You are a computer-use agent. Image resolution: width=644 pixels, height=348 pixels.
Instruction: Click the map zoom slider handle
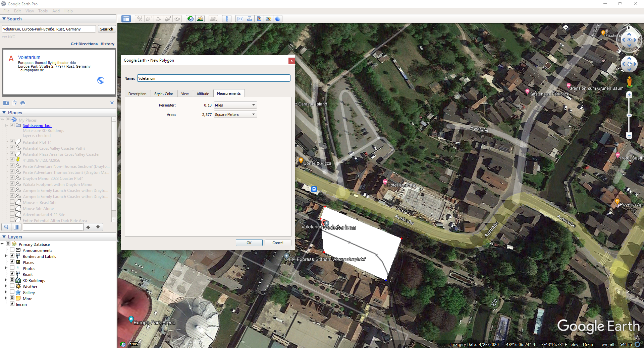tap(629, 115)
